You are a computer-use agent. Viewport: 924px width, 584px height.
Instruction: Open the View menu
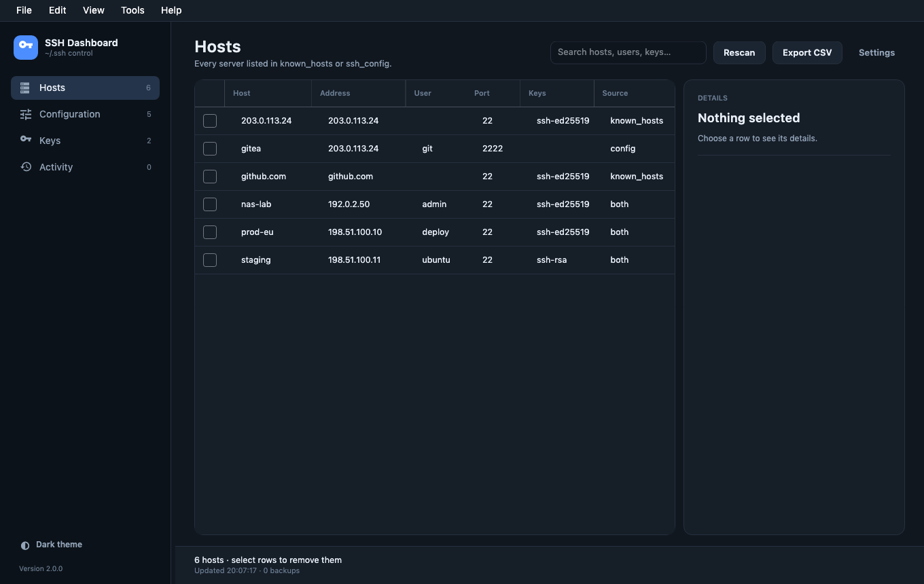[94, 10]
